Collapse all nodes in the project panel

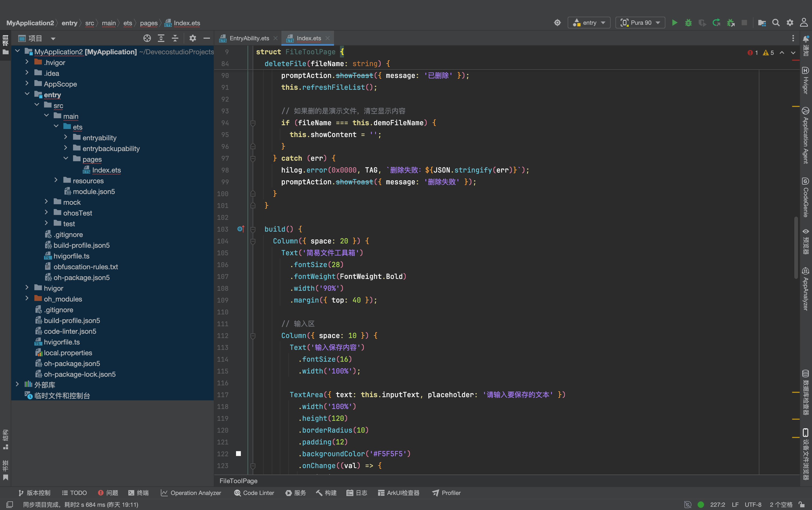point(175,38)
